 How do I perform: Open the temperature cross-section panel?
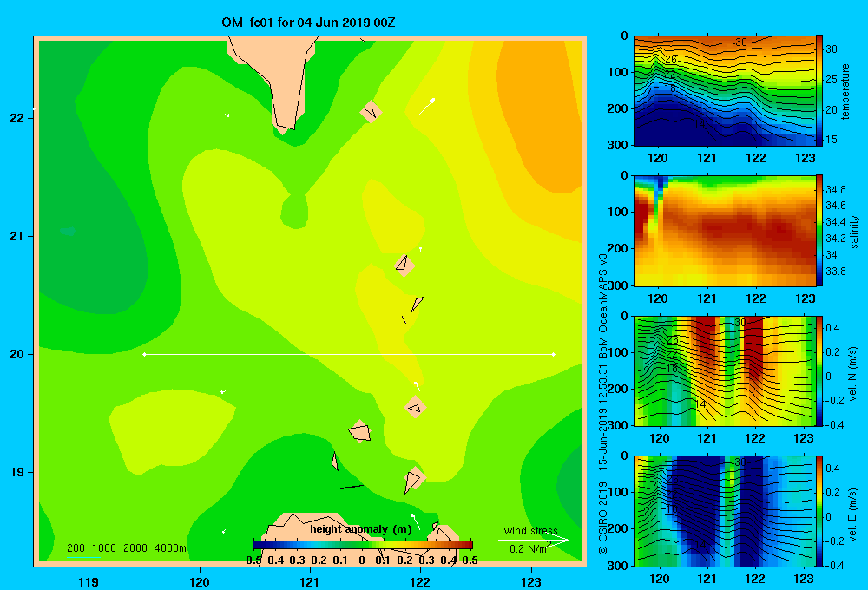[x=725, y=90]
